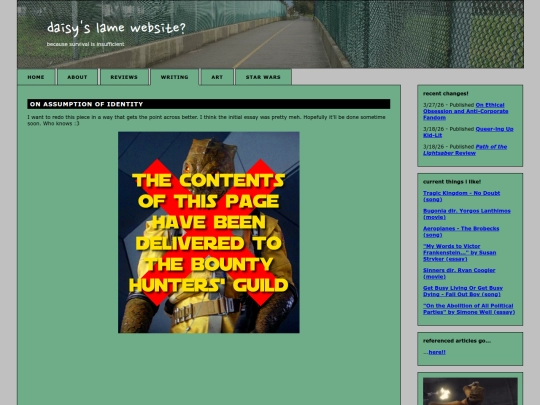Follow "Tragic Kingdom - No Doubt (song)" link

461,196
